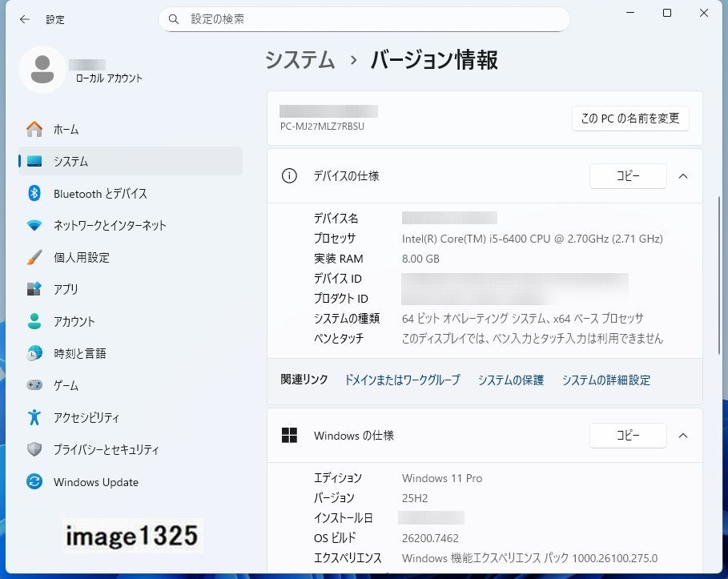Open the ホーム home icon
This screenshot has height=579, width=728.
coord(34,129)
